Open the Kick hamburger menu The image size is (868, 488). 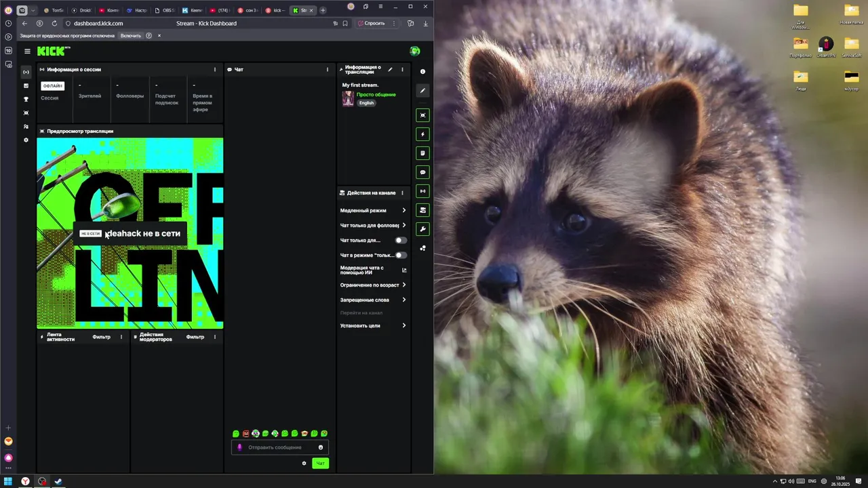(x=27, y=51)
